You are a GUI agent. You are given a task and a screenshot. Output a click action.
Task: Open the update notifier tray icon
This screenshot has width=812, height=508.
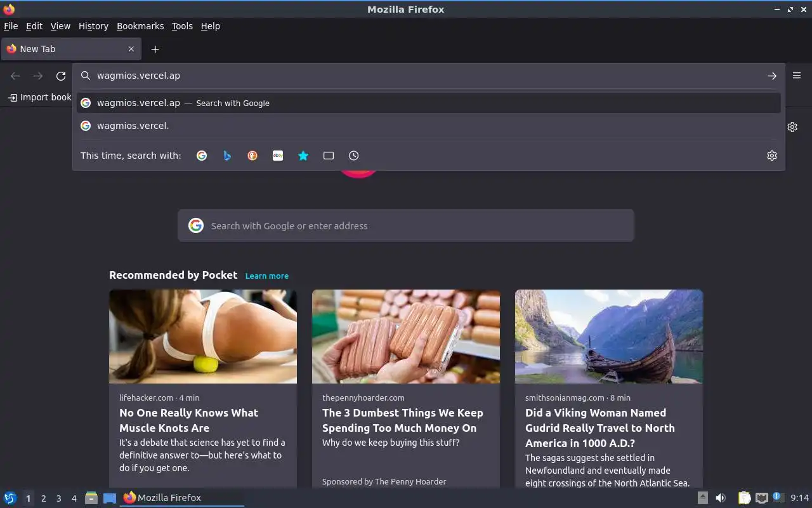pos(778,497)
